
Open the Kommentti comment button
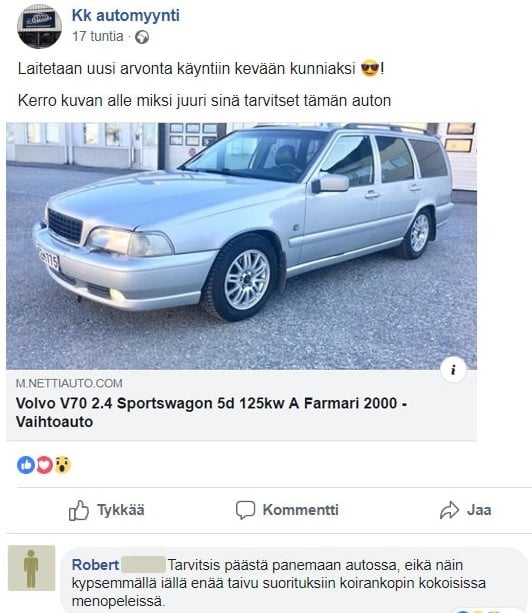287,510
